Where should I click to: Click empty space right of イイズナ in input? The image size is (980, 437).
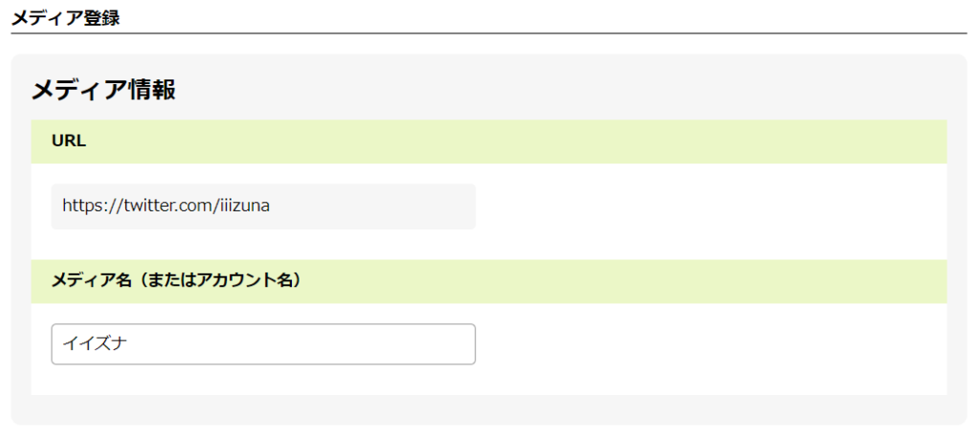coord(335,344)
